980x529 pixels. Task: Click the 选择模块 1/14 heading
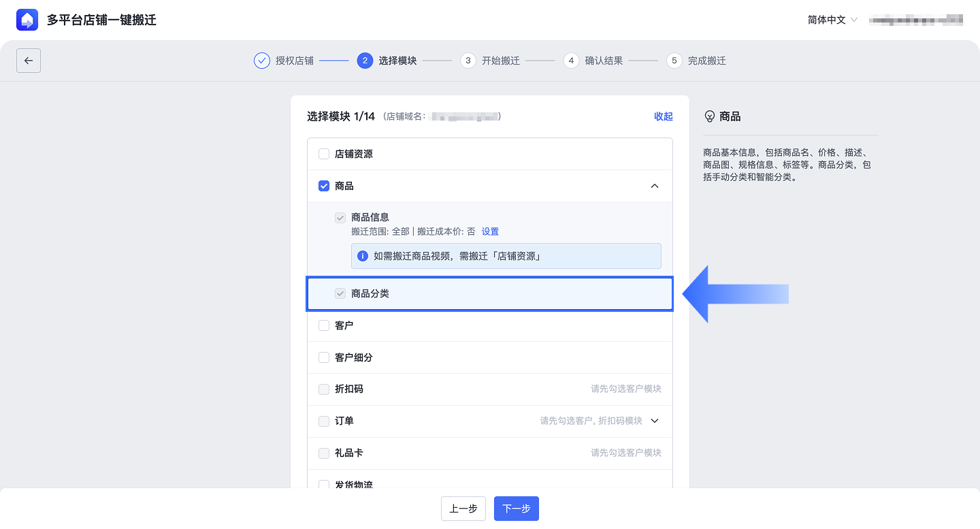(341, 116)
